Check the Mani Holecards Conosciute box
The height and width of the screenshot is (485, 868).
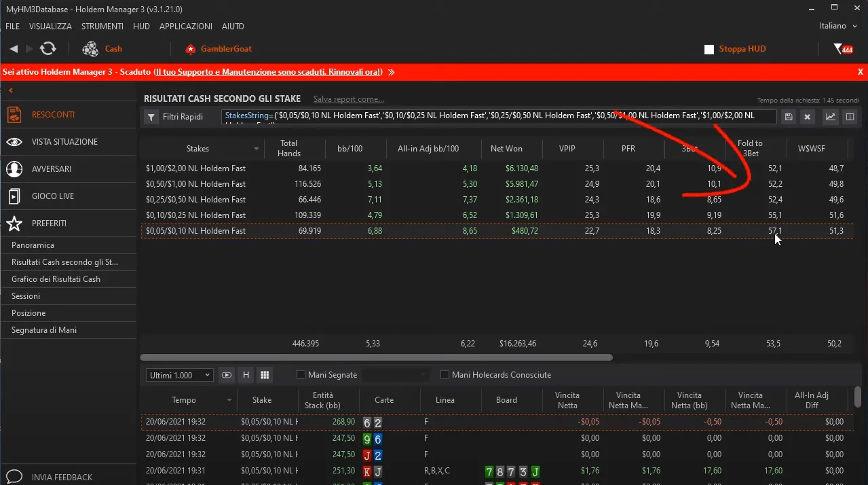click(445, 375)
